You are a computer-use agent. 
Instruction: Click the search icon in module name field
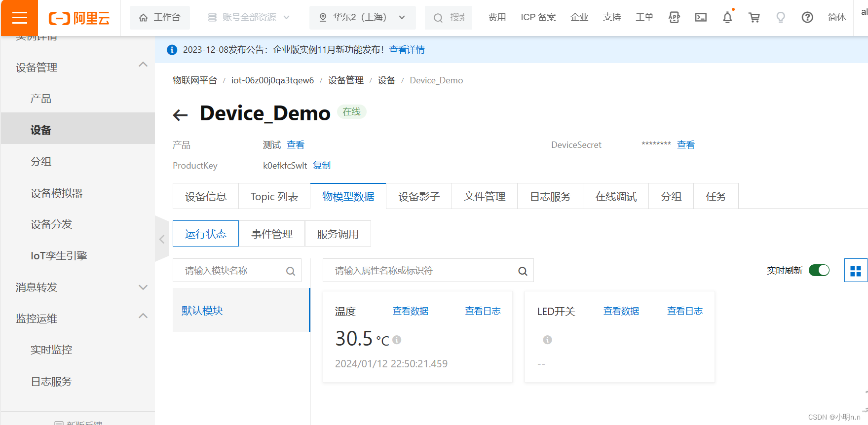[291, 271]
